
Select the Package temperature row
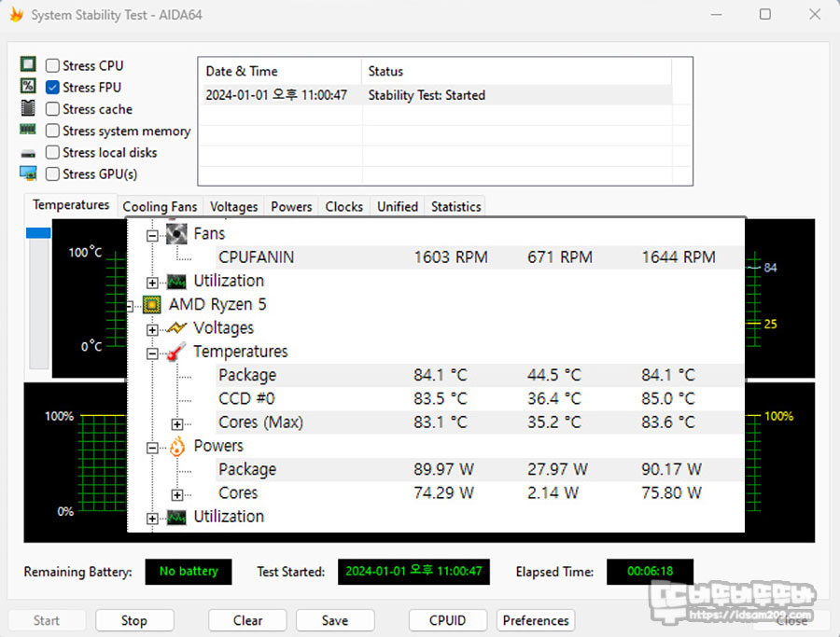point(480,375)
